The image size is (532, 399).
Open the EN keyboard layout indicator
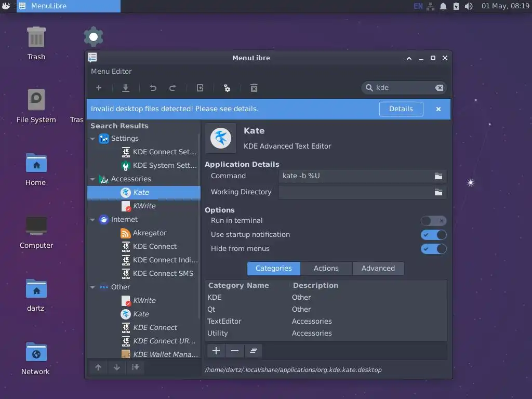(x=418, y=6)
